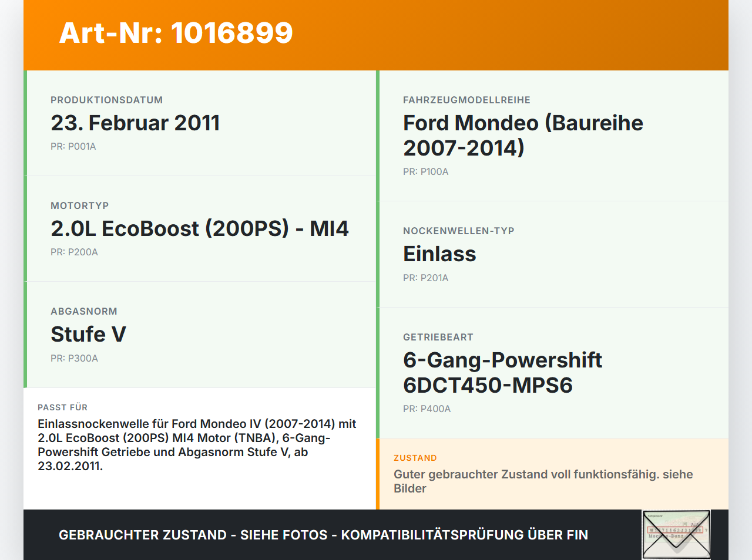Click the code PR: P100A
The height and width of the screenshot is (560, 752).
[426, 171]
